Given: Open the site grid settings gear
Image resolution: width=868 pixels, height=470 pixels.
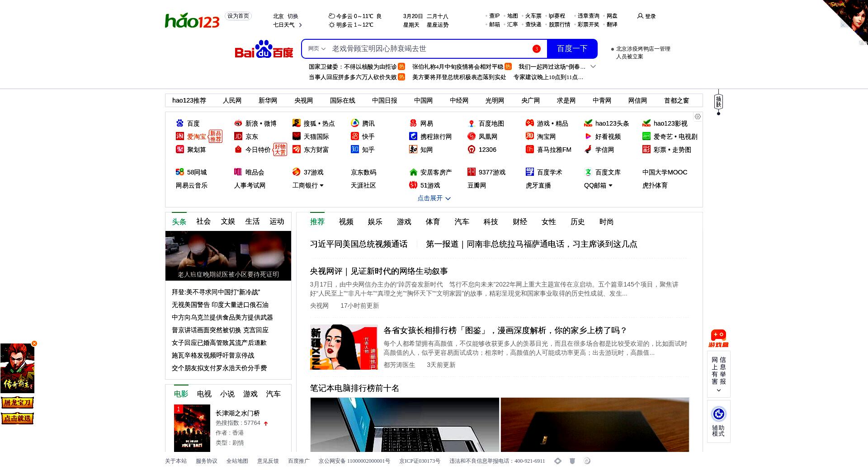Looking at the screenshot, I should [x=698, y=117].
